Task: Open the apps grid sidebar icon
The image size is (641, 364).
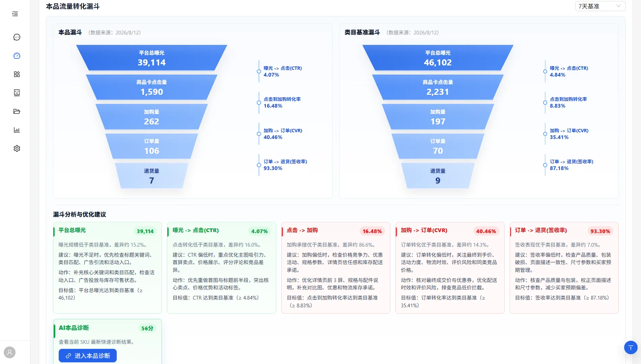Action: [17, 74]
